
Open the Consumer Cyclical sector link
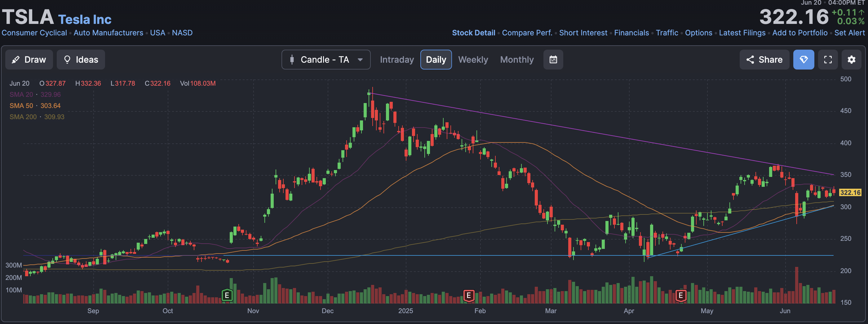(x=34, y=33)
